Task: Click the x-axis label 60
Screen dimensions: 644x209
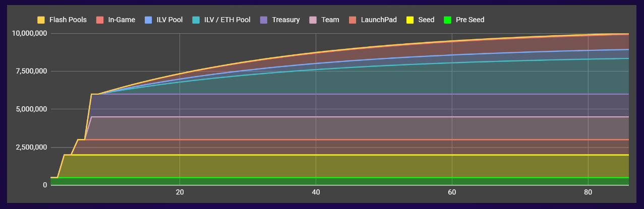Action: pyautogui.click(x=452, y=192)
